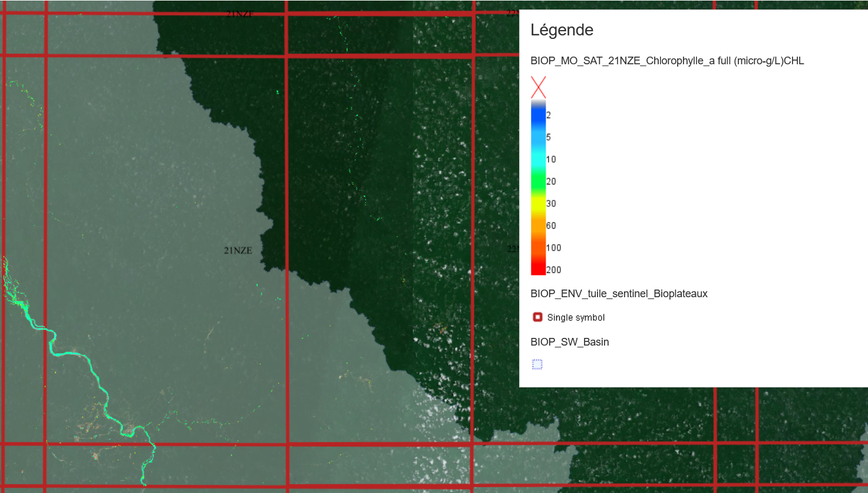Click the red 200 end of color ramp
Viewport: 868px width, 493px height.
coord(538,269)
